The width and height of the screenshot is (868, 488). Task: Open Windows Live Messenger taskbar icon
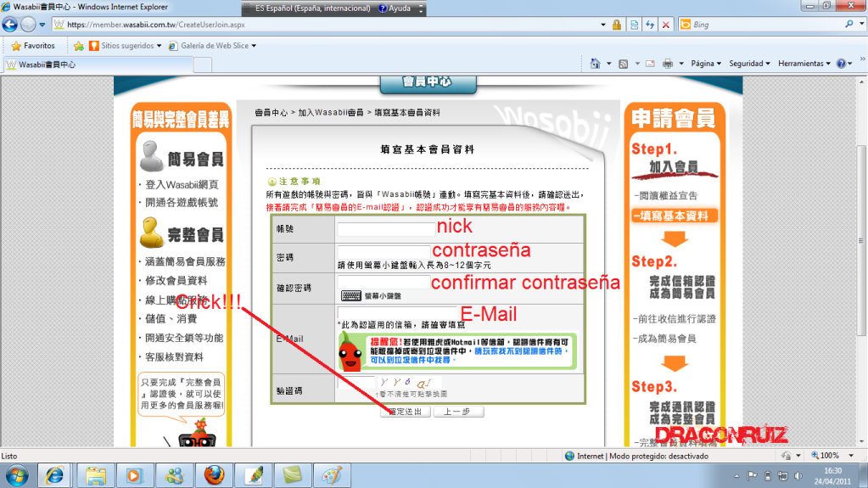[x=175, y=476]
